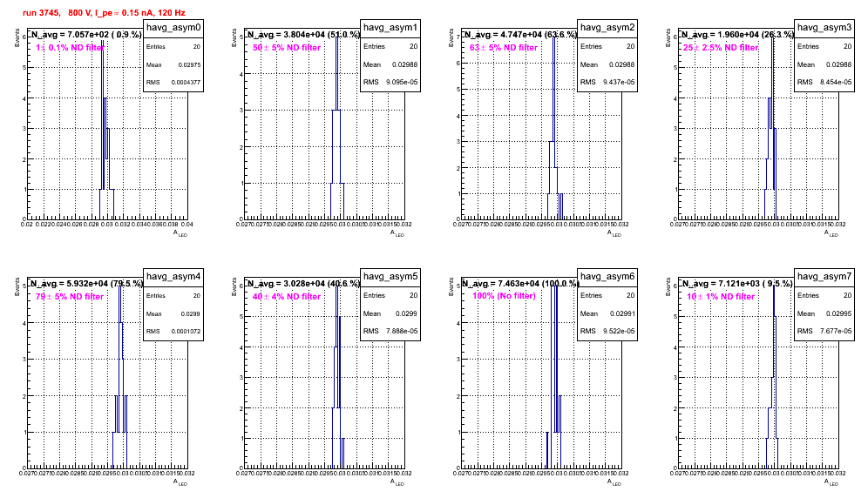Click RMS value 7.677e-05 in havg_asym7
Screen dimensions: 868x498
[836, 331]
